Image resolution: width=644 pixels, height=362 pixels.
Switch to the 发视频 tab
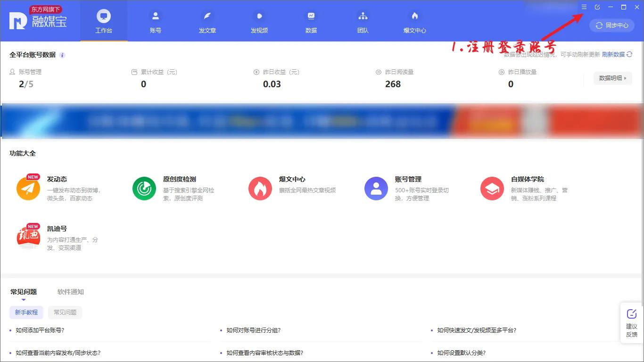[x=259, y=21]
